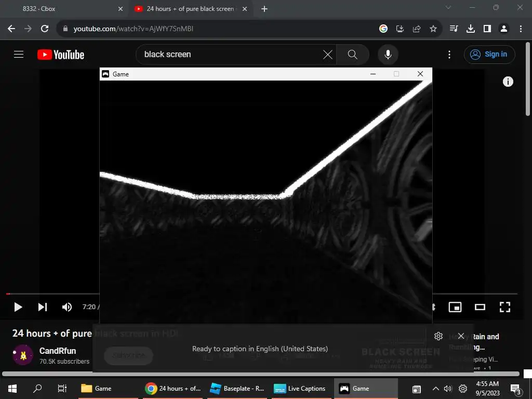This screenshot has height=399, width=532.
Task: Reload the YouTube page
Action: tap(45, 29)
